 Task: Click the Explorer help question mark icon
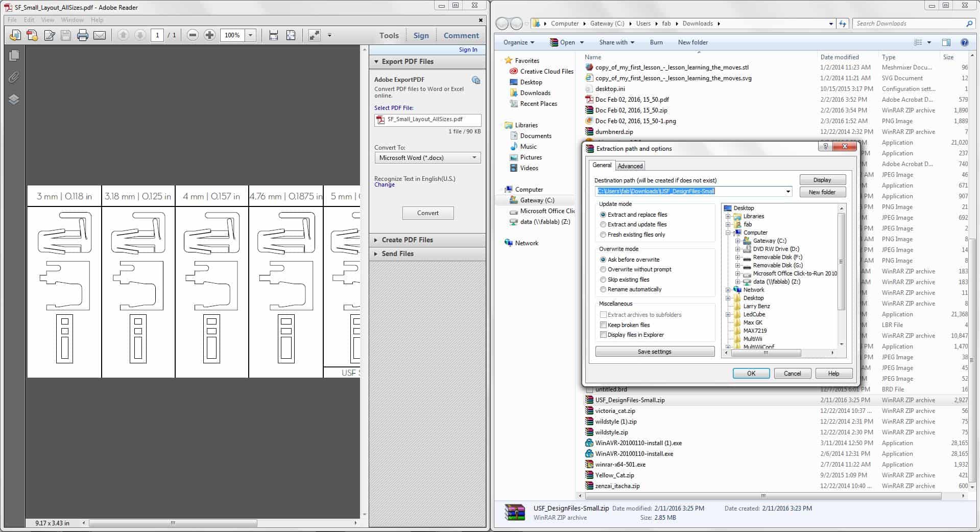click(x=965, y=42)
